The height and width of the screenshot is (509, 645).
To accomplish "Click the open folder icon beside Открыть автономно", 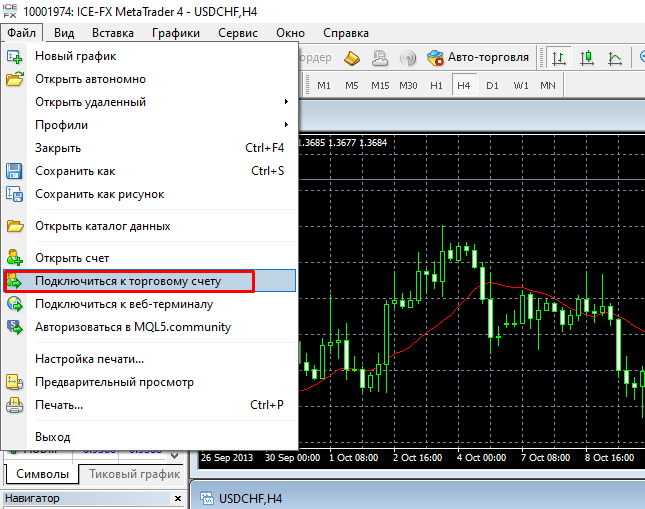I will 14,79.
